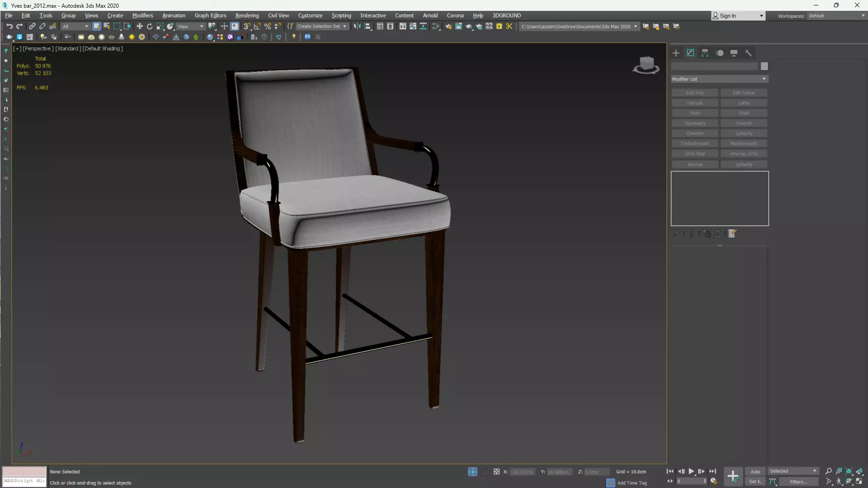868x488 pixels.
Task: Open key Filters... button
Action: (x=798, y=482)
